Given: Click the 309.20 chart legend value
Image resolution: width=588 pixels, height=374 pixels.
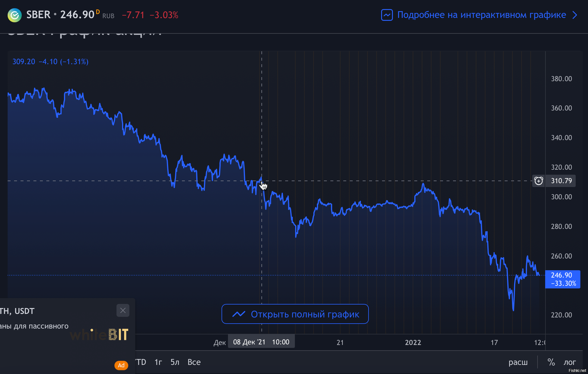Looking at the screenshot, I should pyautogui.click(x=24, y=62).
